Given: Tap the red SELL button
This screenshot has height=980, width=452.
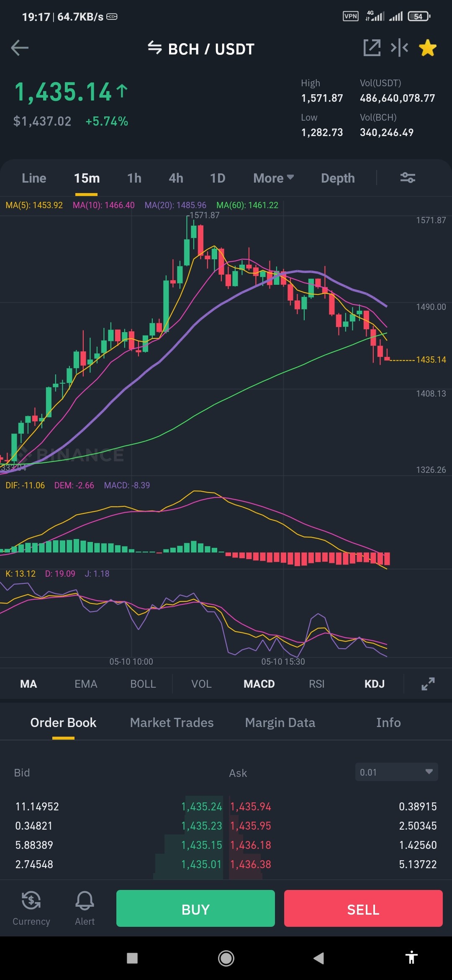Looking at the screenshot, I should [x=363, y=908].
